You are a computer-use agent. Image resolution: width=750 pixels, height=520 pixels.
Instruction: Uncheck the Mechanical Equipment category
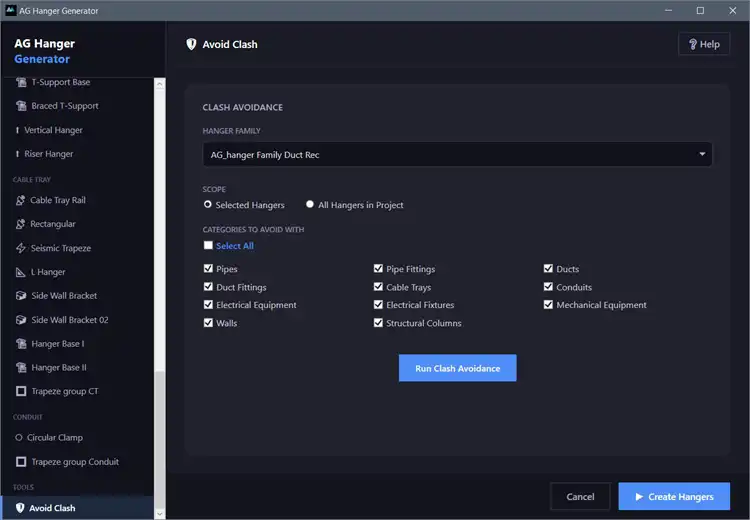point(548,305)
